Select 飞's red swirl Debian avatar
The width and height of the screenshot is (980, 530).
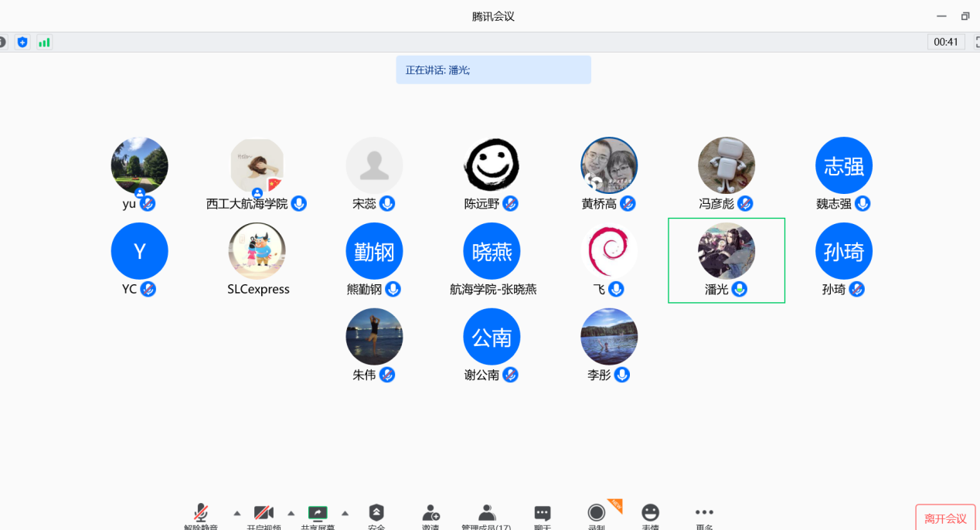[x=609, y=251]
